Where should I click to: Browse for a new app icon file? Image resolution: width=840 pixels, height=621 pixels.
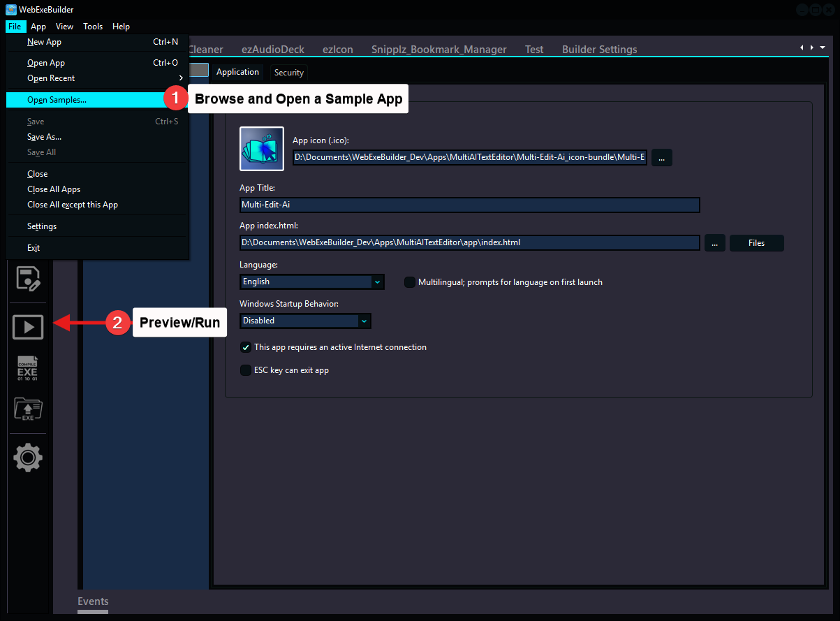click(661, 157)
